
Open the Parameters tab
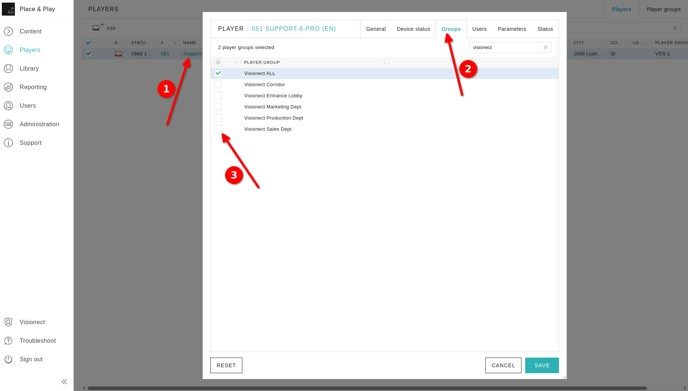point(512,29)
